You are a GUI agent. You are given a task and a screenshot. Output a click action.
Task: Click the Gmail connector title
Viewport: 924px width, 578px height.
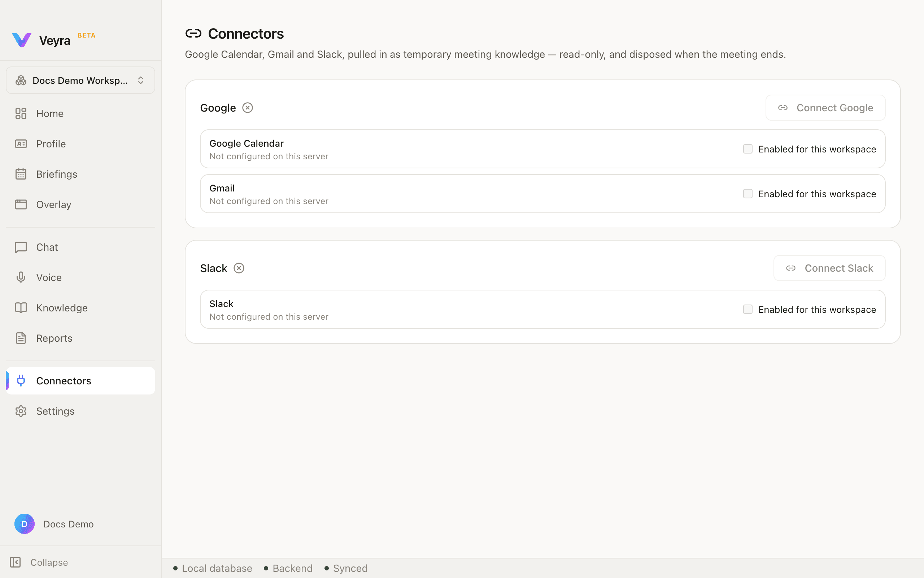[222, 188]
